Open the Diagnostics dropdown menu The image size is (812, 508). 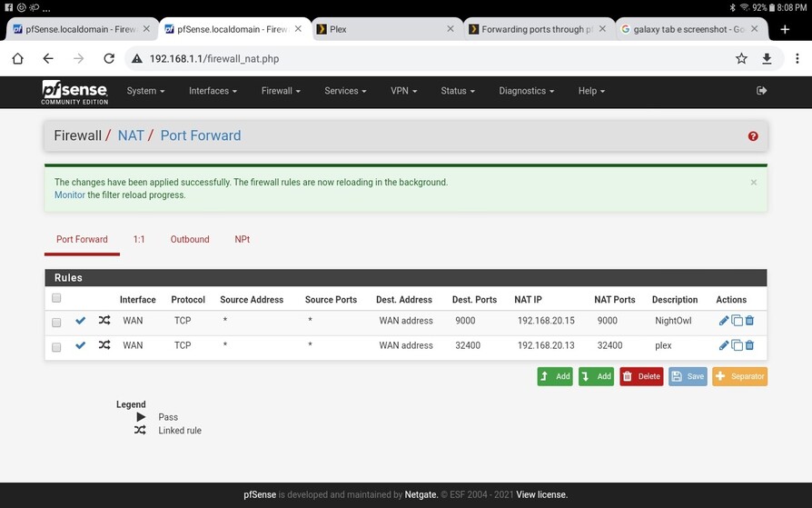pos(527,91)
